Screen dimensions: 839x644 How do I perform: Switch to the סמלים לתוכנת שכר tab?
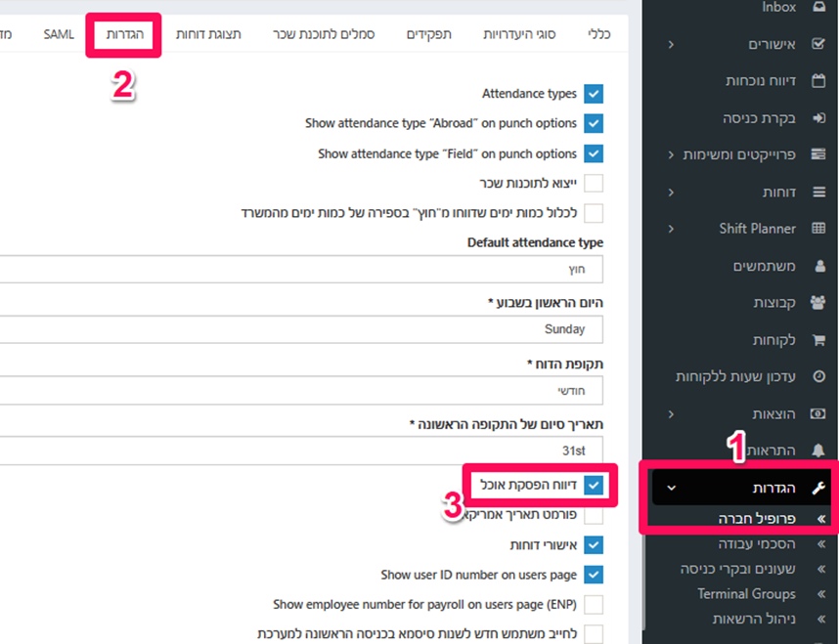pos(324,34)
